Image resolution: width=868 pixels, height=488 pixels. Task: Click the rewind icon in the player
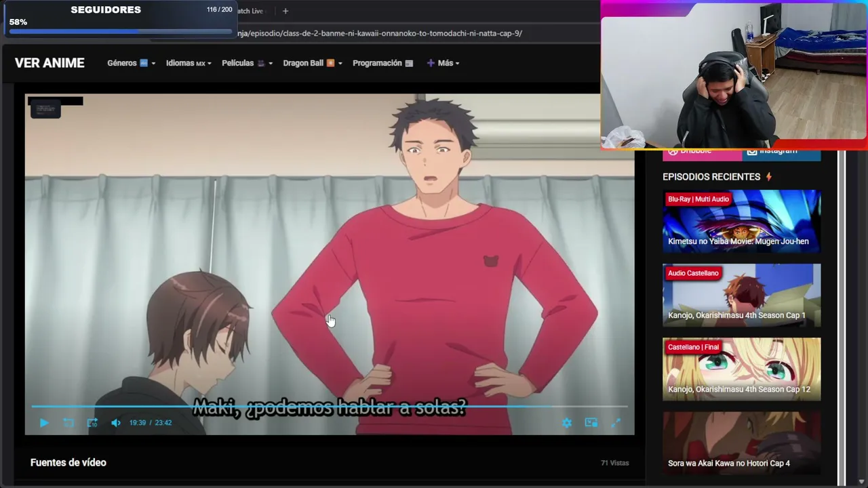point(68,423)
